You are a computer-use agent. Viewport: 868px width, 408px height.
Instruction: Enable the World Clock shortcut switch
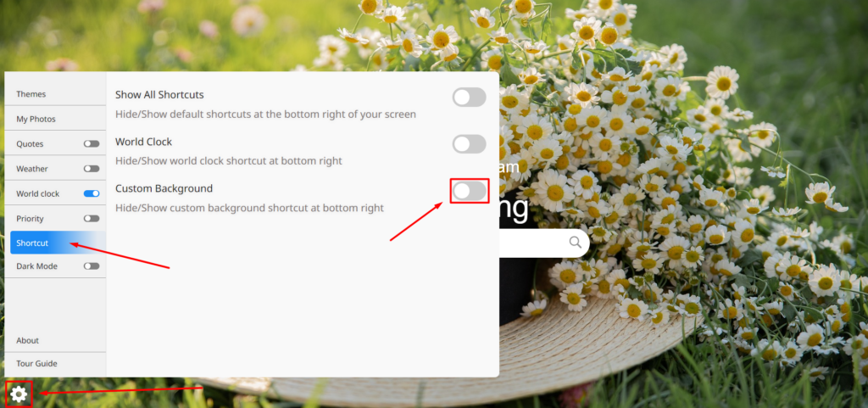469,144
